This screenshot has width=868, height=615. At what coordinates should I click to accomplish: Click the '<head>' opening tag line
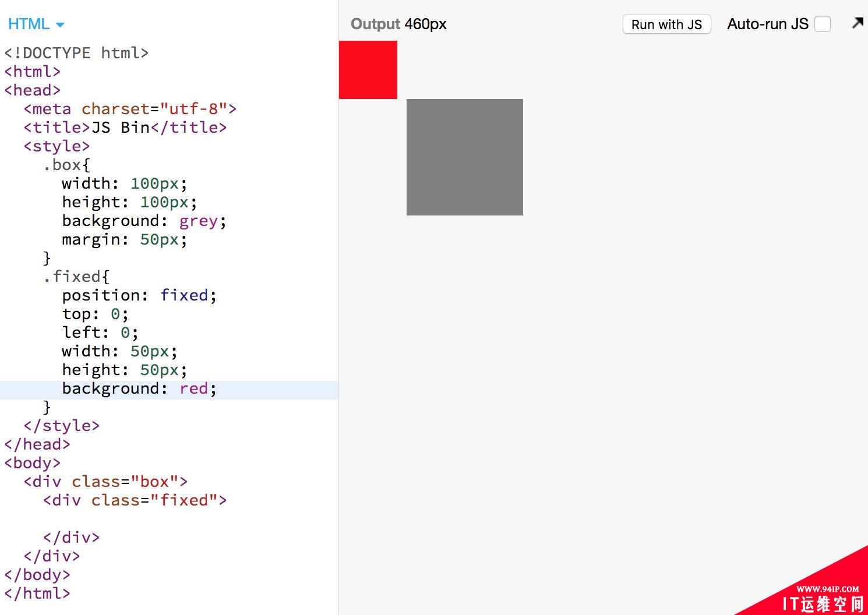[x=33, y=90]
